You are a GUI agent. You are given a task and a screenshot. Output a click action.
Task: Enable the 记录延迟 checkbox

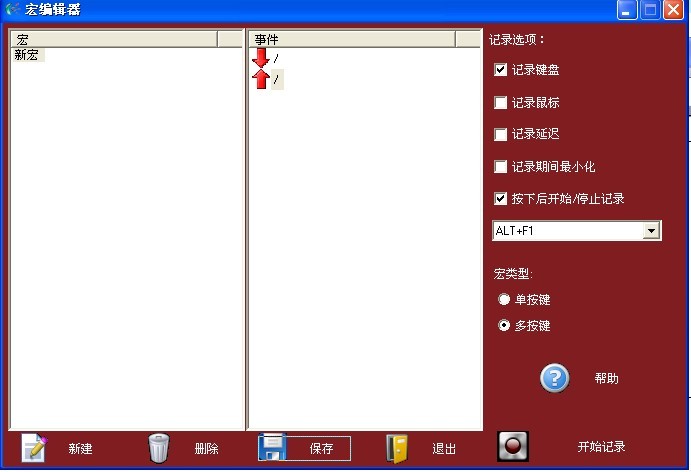(500, 134)
